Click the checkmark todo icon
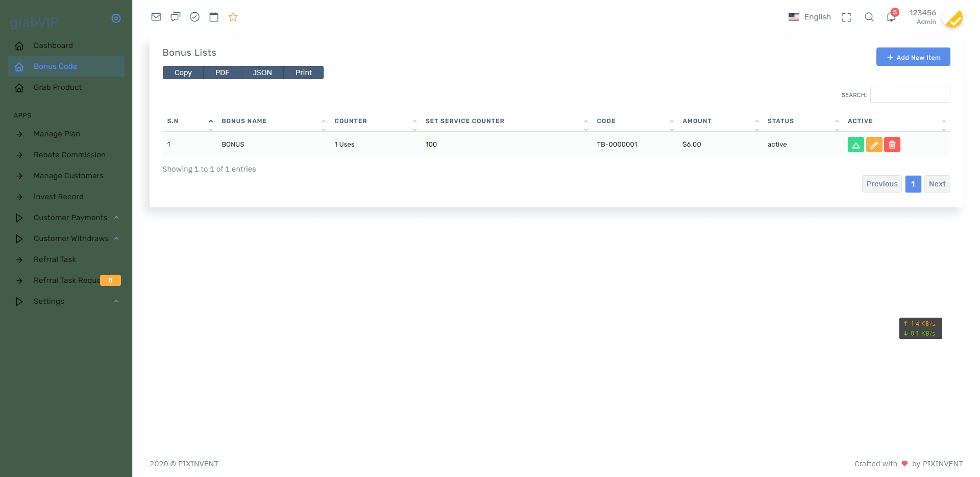The width and height of the screenshot is (980, 477). pyautogui.click(x=194, y=17)
